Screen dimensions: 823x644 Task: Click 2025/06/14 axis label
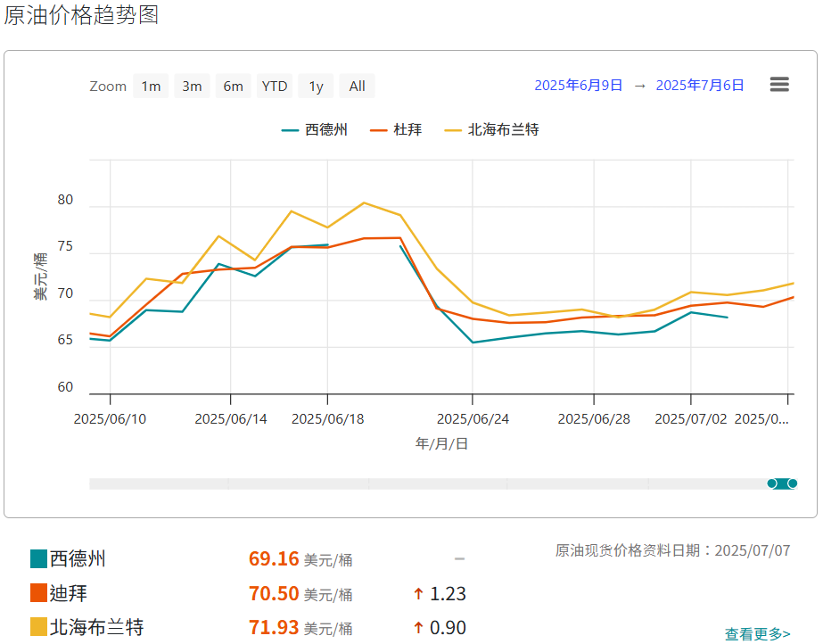click(x=230, y=419)
